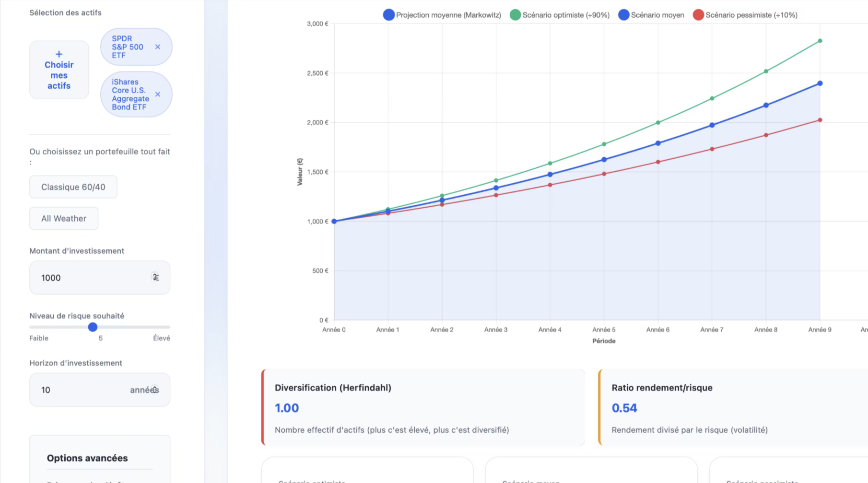The height and width of the screenshot is (483, 868).
Task: Select the All Weather portfolio
Action: (64, 219)
